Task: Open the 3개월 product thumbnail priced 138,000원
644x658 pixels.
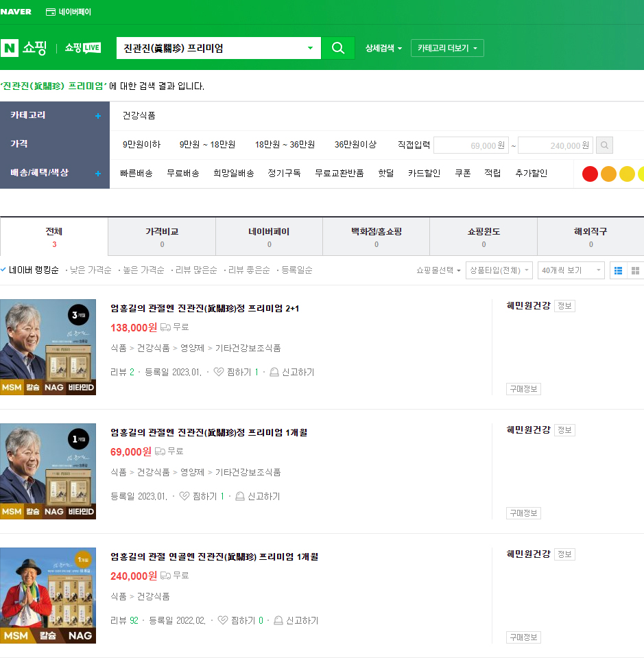Action: 48,347
